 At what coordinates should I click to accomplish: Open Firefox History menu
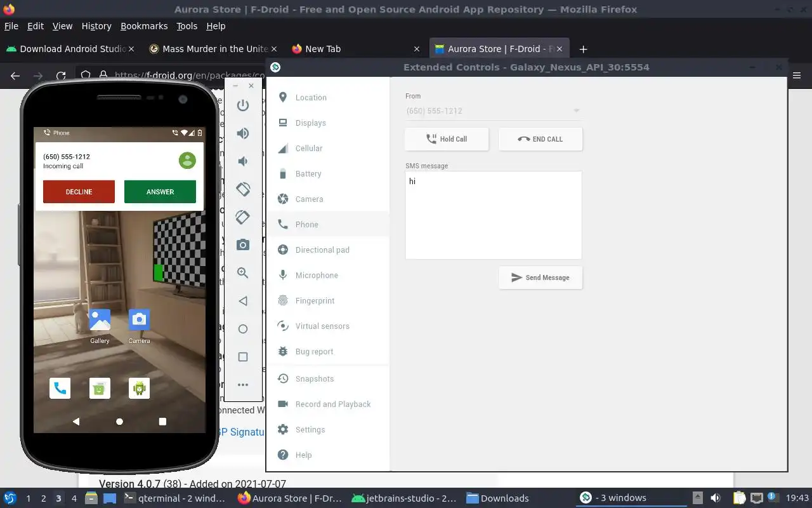96,26
